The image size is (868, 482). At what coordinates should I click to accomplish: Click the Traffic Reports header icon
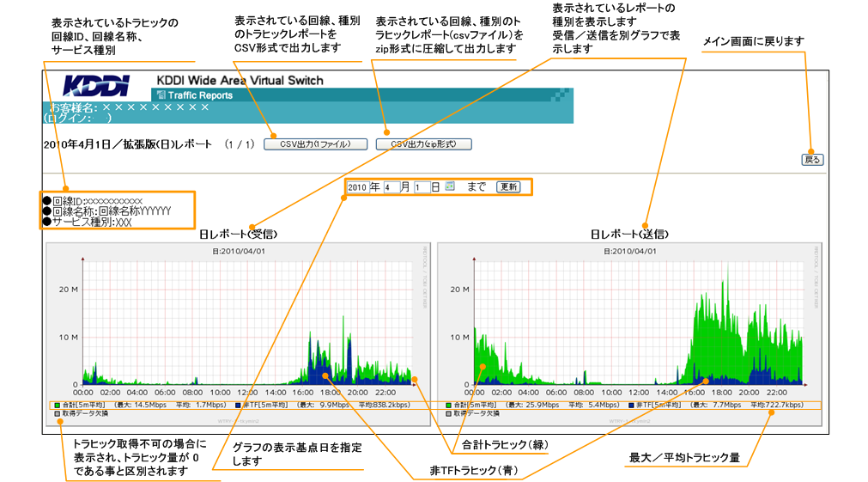[161, 95]
